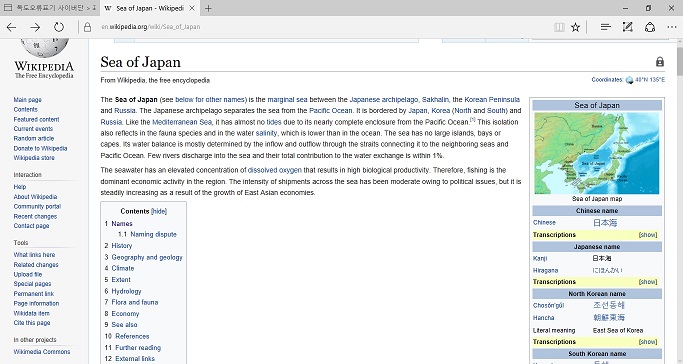Open the Sea of Japan map thumbnail
The height and width of the screenshot is (364, 683).
coord(597,153)
